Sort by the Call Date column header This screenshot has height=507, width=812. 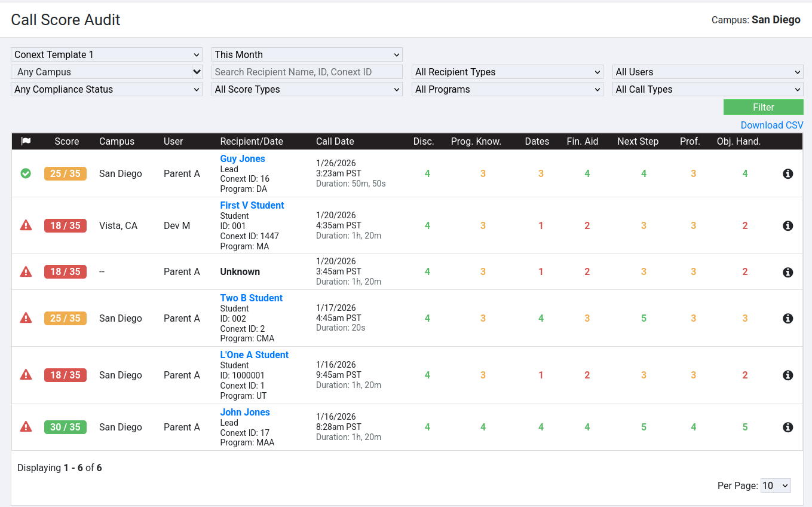(x=335, y=142)
